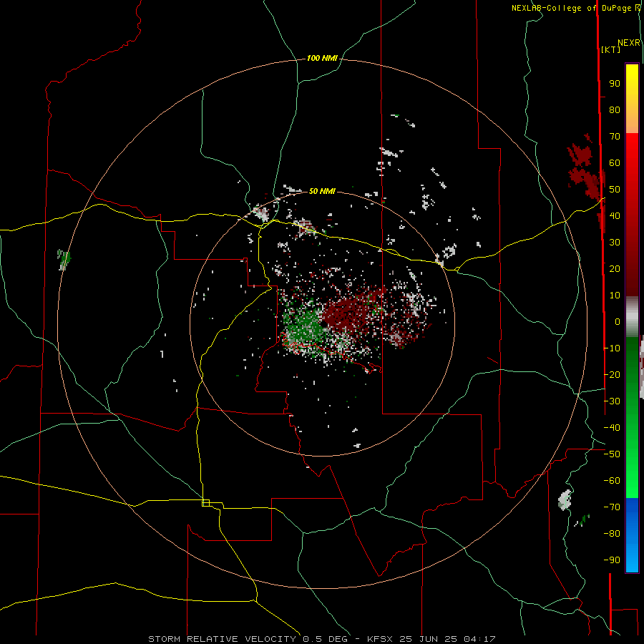Click the positive 20 scale label
This screenshot has height=644, width=644.
click(615, 268)
